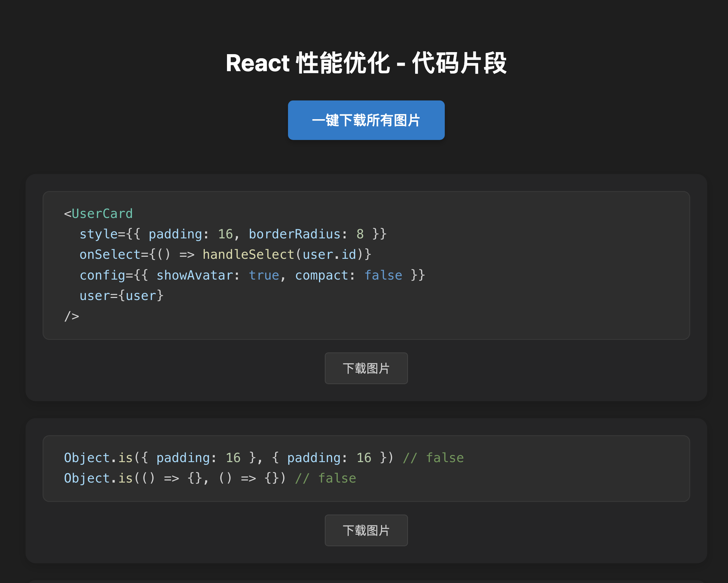Click the compact key in config line
Screen dimensions: 728x583
[x=321, y=275]
